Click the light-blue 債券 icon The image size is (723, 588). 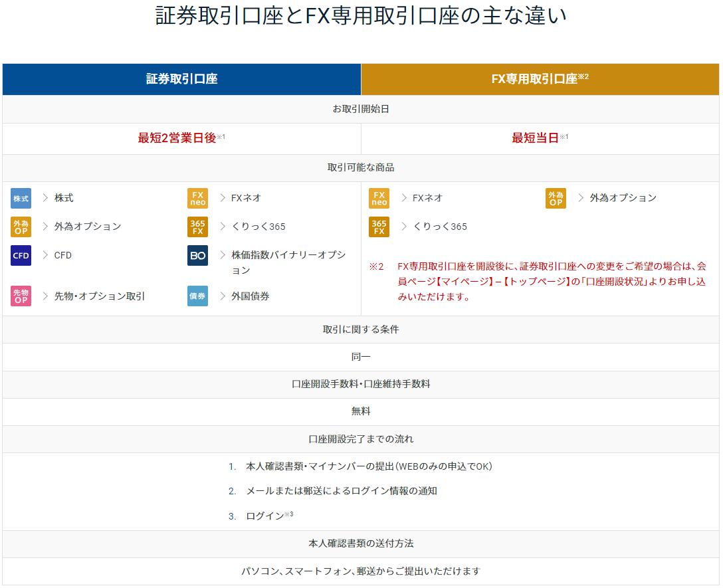click(x=197, y=296)
